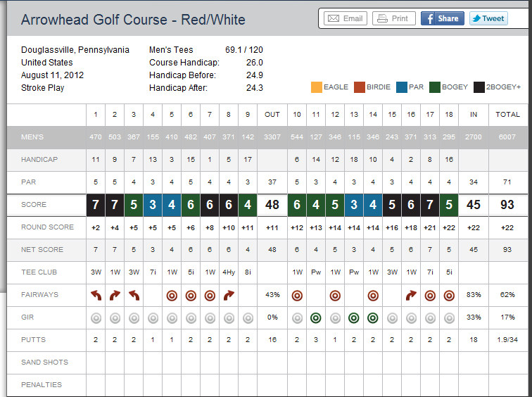The width and height of the screenshot is (532, 397).
Task: Tweet this golf round
Action: point(488,18)
